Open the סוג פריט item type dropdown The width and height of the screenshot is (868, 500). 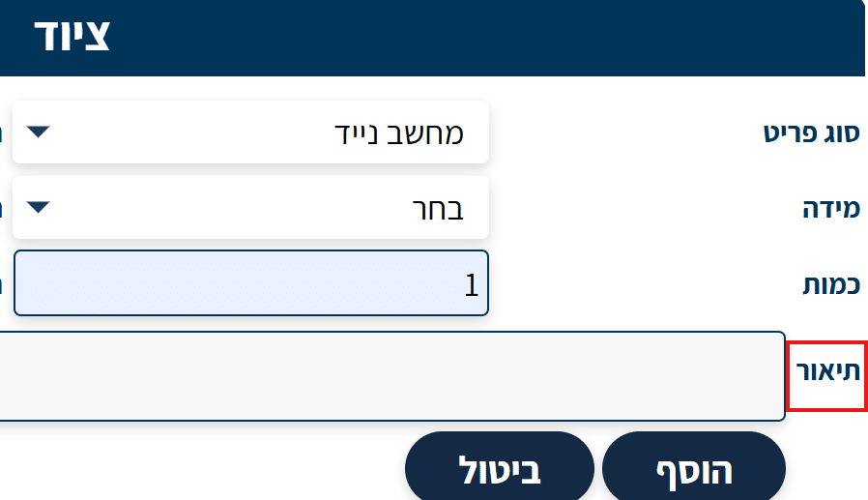coord(249,132)
